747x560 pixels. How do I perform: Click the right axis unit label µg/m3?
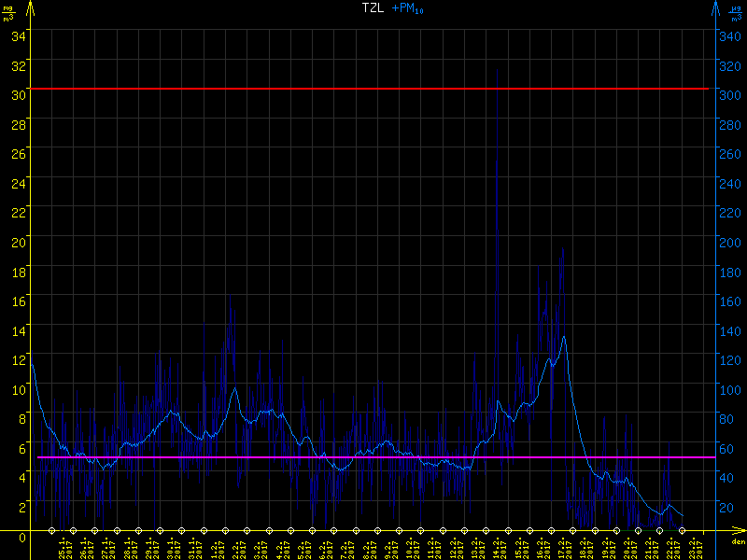pyautogui.click(x=737, y=11)
